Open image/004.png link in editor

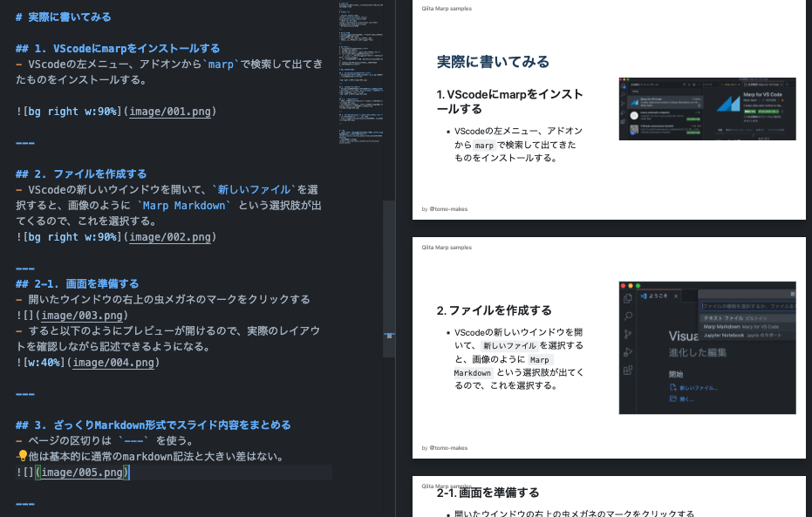coord(113,363)
